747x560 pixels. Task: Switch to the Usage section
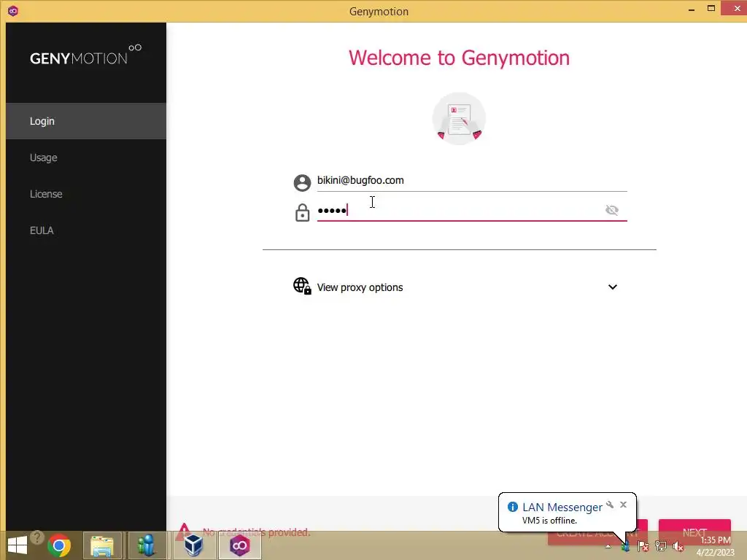click(86, 157)
